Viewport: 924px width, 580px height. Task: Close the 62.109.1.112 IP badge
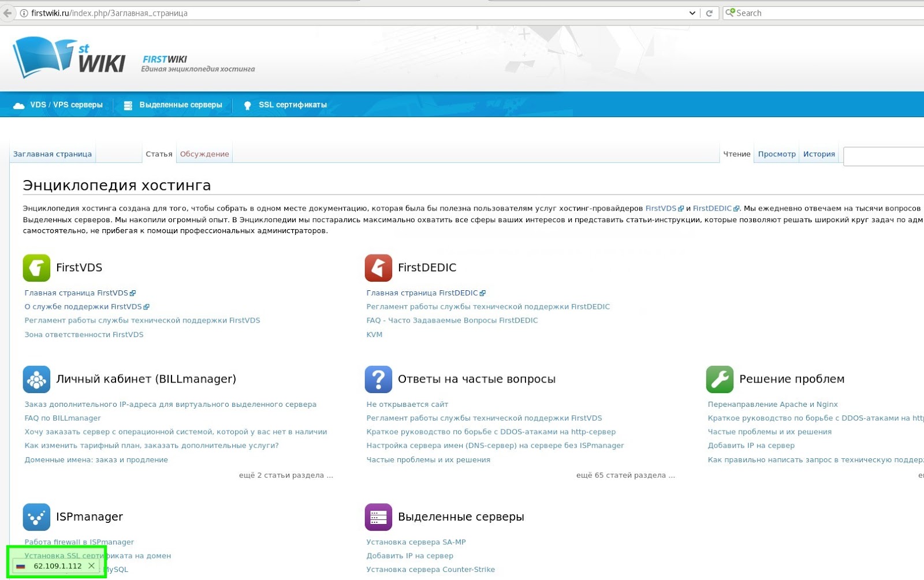tap(91, 566)
